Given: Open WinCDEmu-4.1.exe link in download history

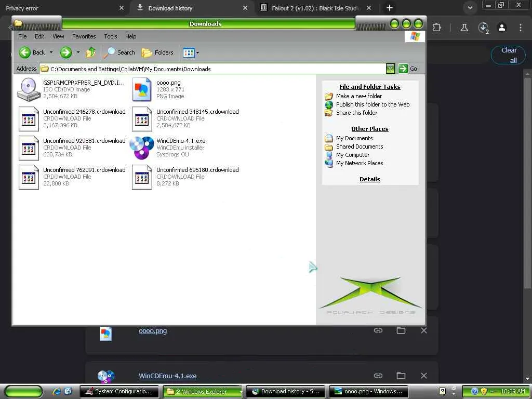Looking at the screenshot, I should 168,376.
